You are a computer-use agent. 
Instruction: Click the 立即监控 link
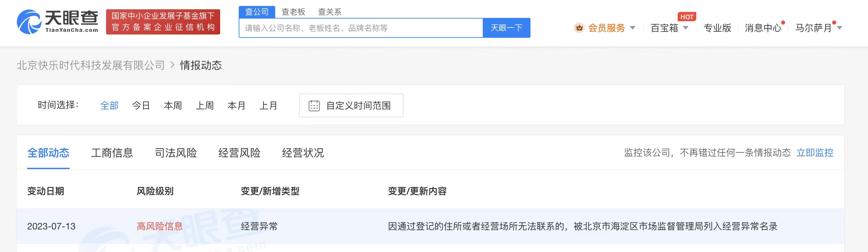click(814, 153)
